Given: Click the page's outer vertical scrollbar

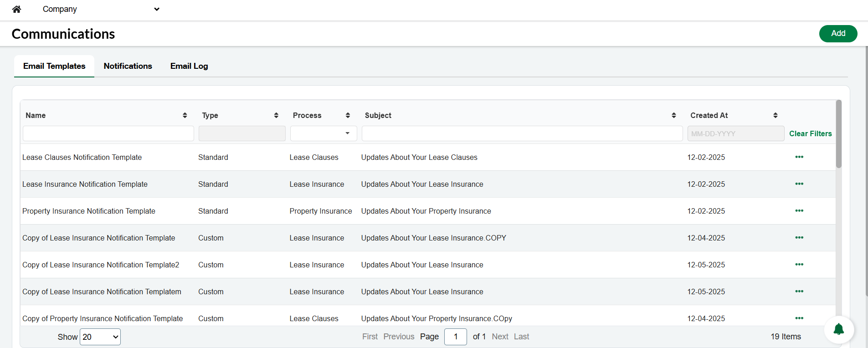Looking at the screenshot, I should coord(866,171).
